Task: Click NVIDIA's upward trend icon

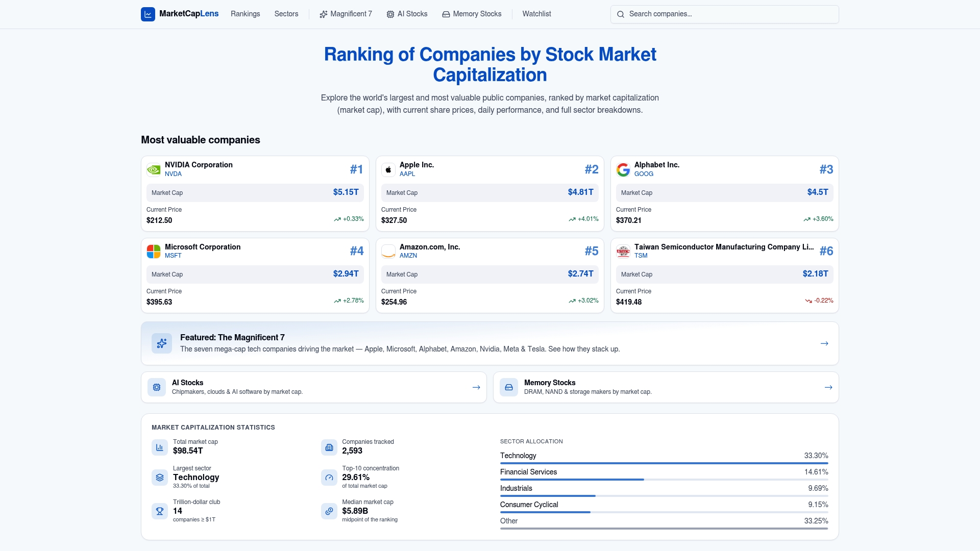Action: 337,219
